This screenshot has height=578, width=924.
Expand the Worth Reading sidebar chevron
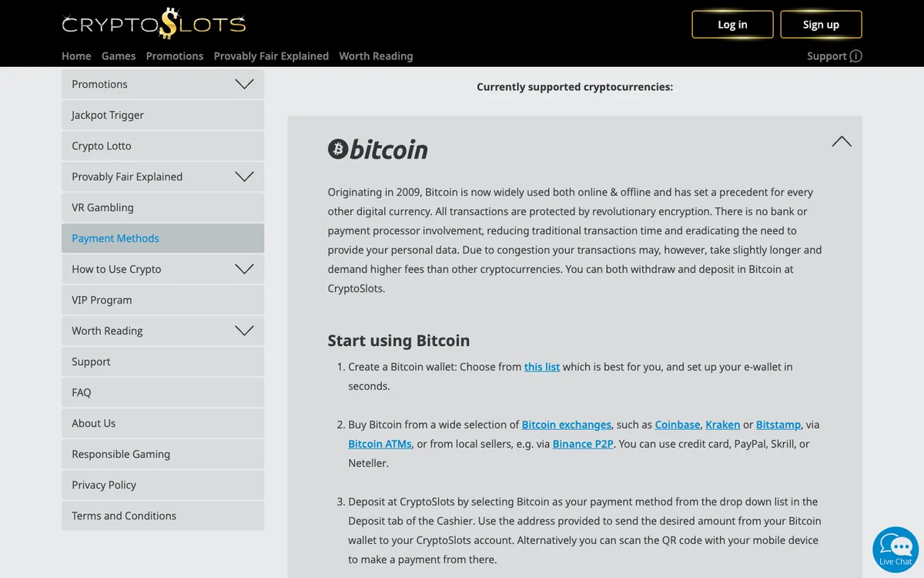[x=244, y=331]
